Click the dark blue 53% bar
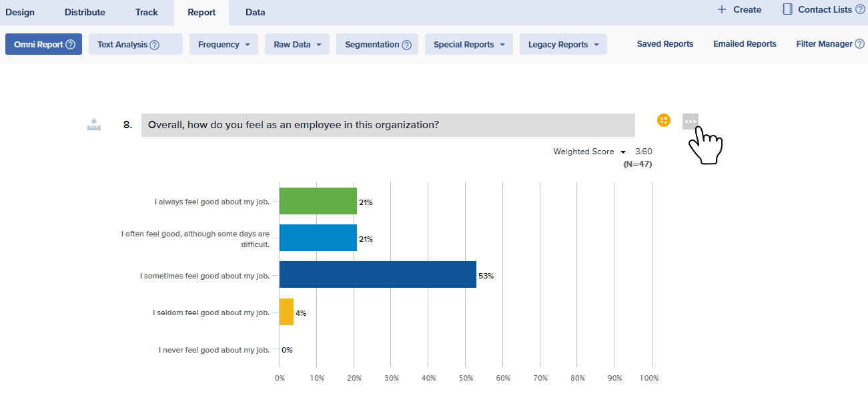The height and width of the screenshot is (404, 868). point(378,274)
